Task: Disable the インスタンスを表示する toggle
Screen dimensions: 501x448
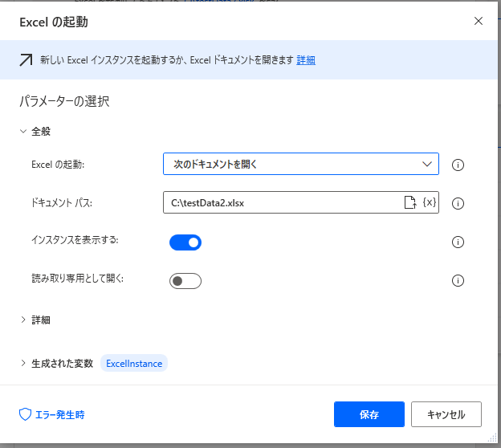Action: pyautogui.click(x=185, y=242)
